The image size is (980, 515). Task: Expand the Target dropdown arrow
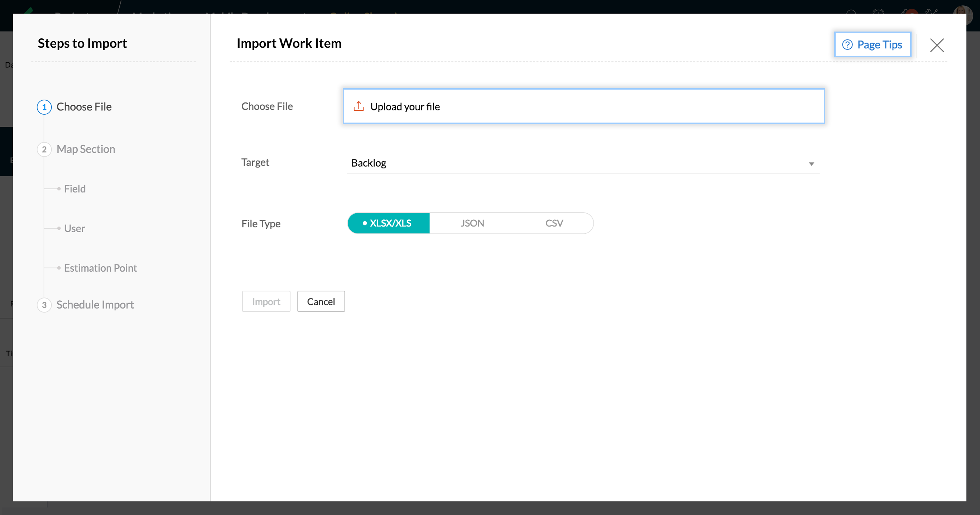pos(811,164)
